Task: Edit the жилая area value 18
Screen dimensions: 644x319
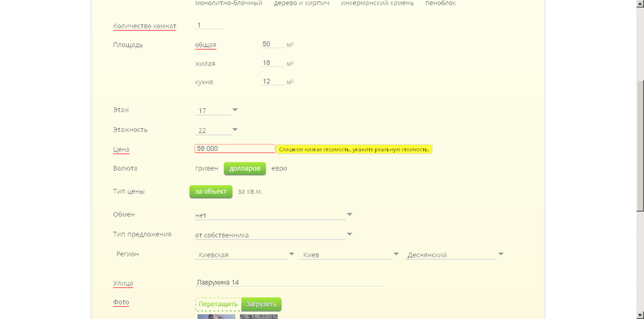Action: point(272,63)
